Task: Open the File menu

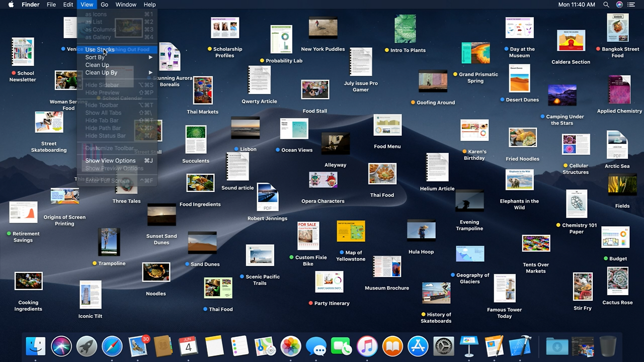Action: tap(51, 5)
